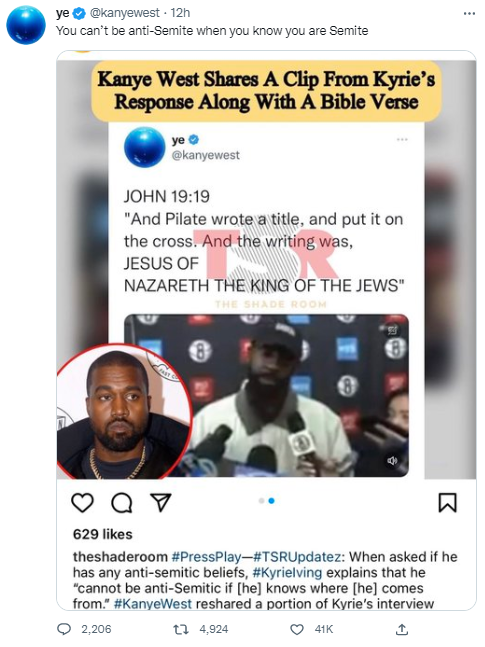
Task: Click the Instagram paper-plane share icon
Action: [161, 502]
